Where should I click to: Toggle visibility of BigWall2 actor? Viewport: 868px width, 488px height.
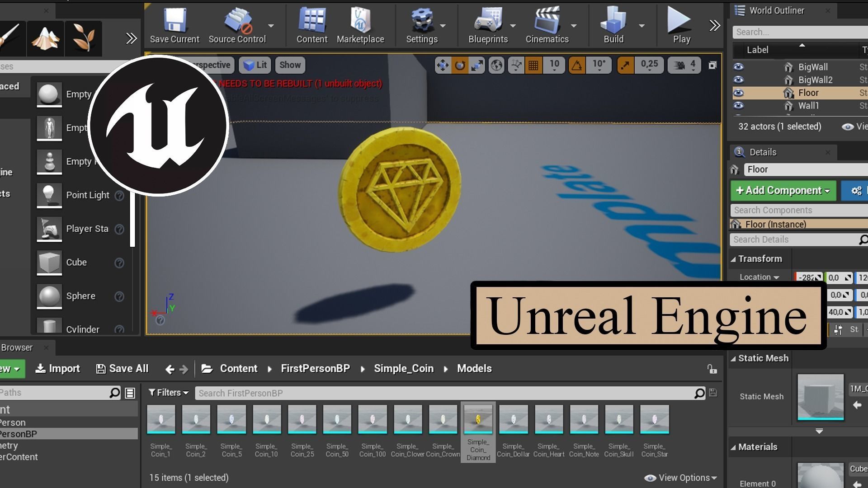pos(738,80)
